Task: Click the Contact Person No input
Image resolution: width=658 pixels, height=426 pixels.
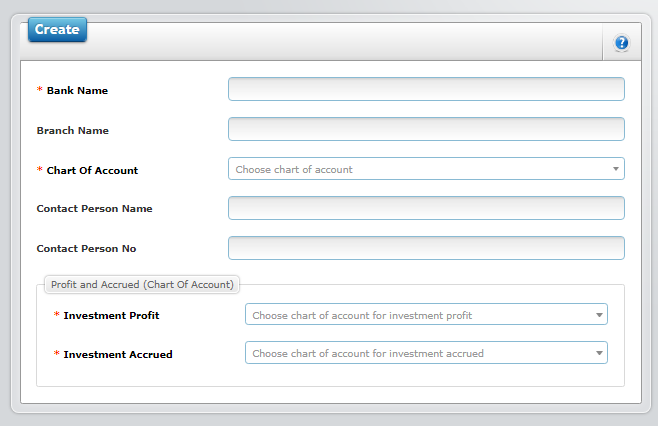Action: [426, 248]
